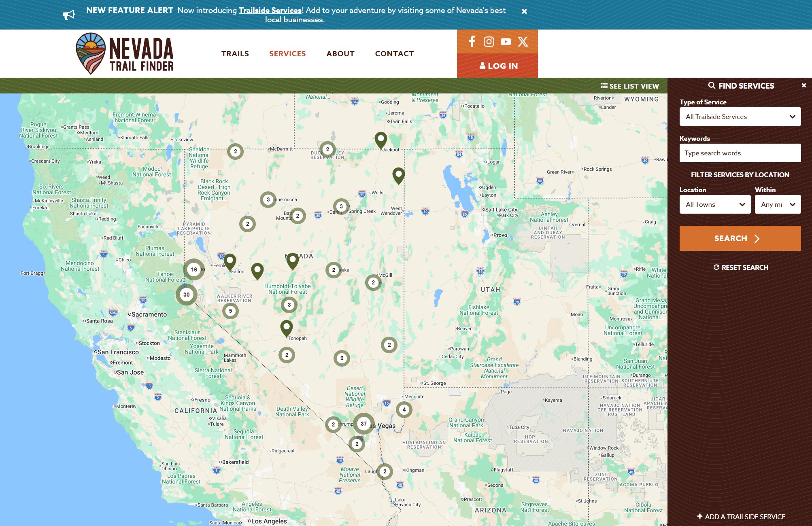Click the map pin at Jackpot
The image size is (812, 526).
pos(380,140)
